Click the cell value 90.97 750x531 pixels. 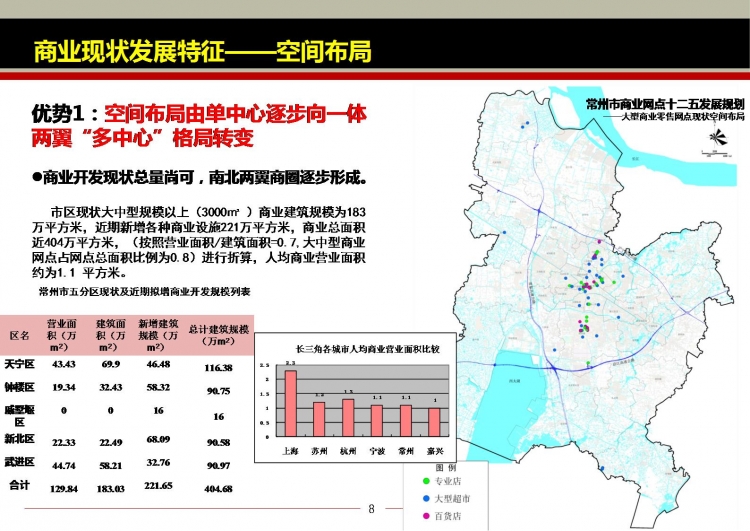(x=219, y=465)
